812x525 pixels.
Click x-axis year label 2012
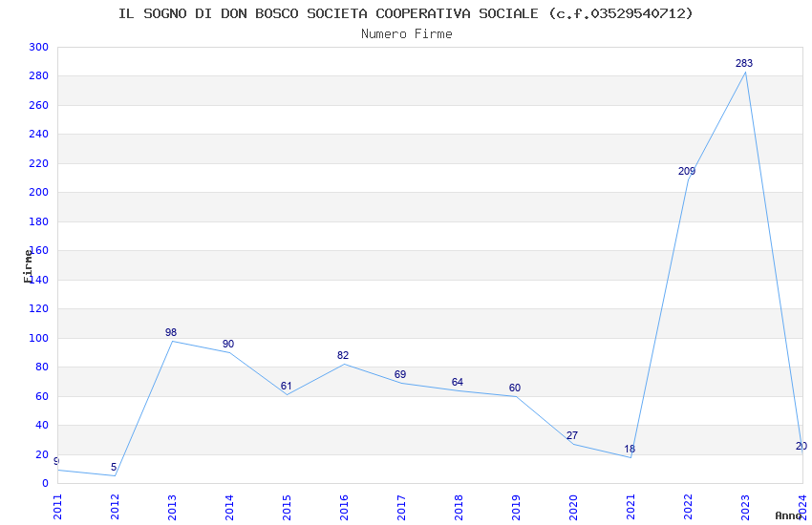point(115,507)
